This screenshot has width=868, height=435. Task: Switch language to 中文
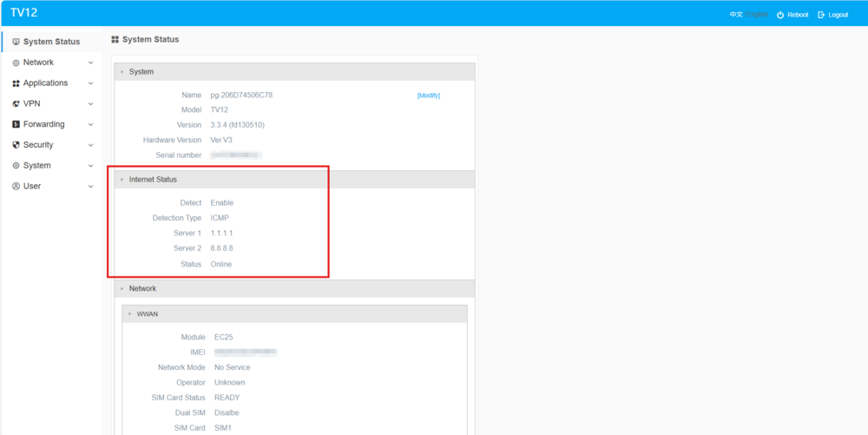736,15
